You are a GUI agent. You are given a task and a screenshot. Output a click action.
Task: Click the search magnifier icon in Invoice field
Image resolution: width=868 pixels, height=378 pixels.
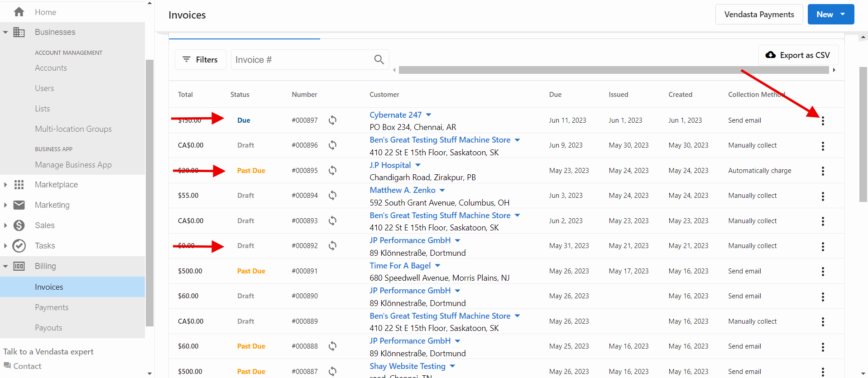click(379, 59)
